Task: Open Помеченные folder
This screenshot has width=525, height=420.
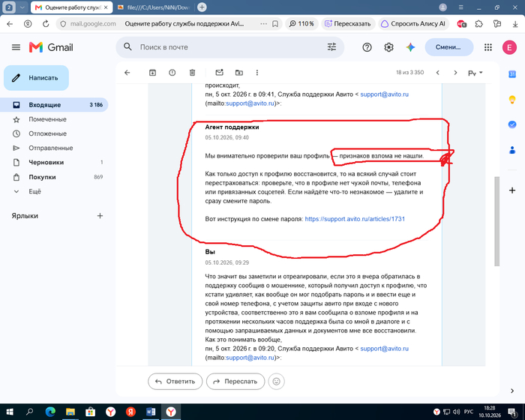Action: [x=54, y=119]
